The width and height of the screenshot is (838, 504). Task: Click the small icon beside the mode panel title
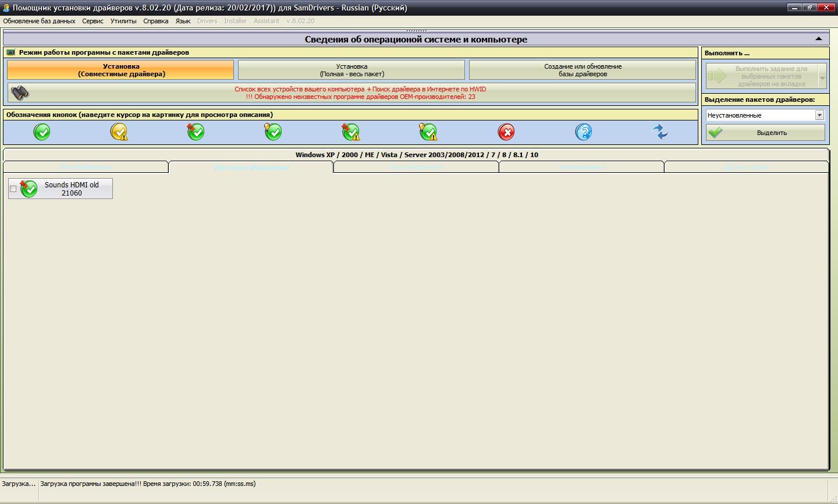11,52
